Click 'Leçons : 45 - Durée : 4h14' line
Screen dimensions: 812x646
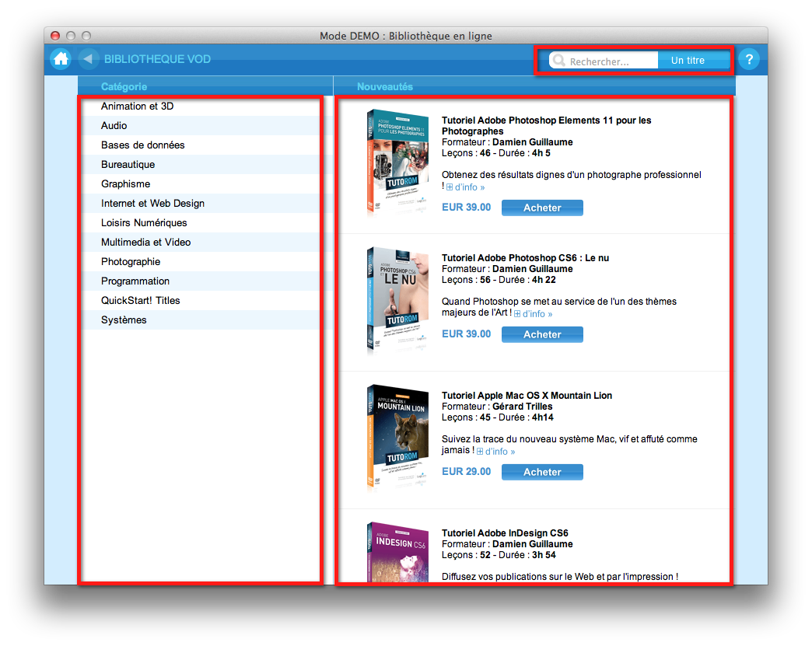click(x=498, y=417)
